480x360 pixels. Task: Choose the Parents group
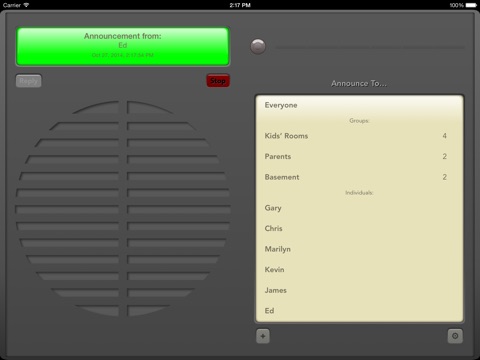point(359,157)
